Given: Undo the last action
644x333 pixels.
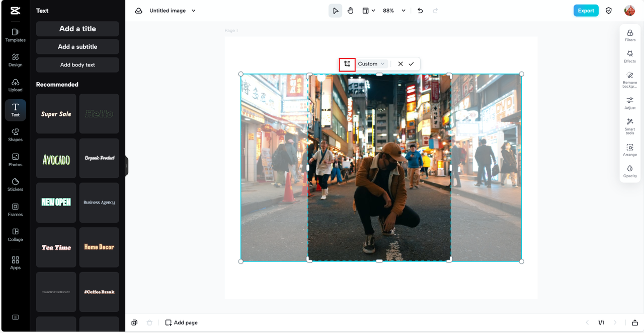Looking at the screenshot, I should coord(420,11).
